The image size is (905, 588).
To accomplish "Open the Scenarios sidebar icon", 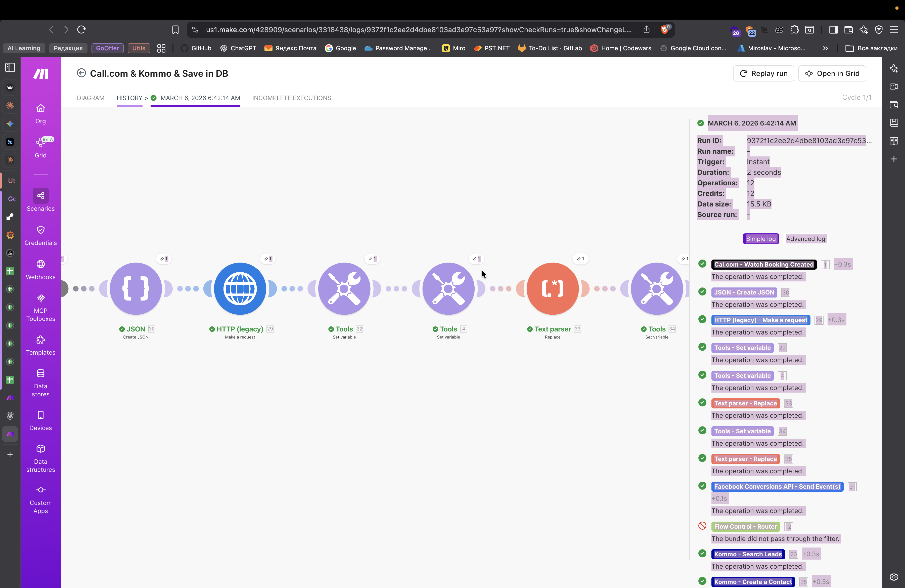I will (x=41, y=196).
